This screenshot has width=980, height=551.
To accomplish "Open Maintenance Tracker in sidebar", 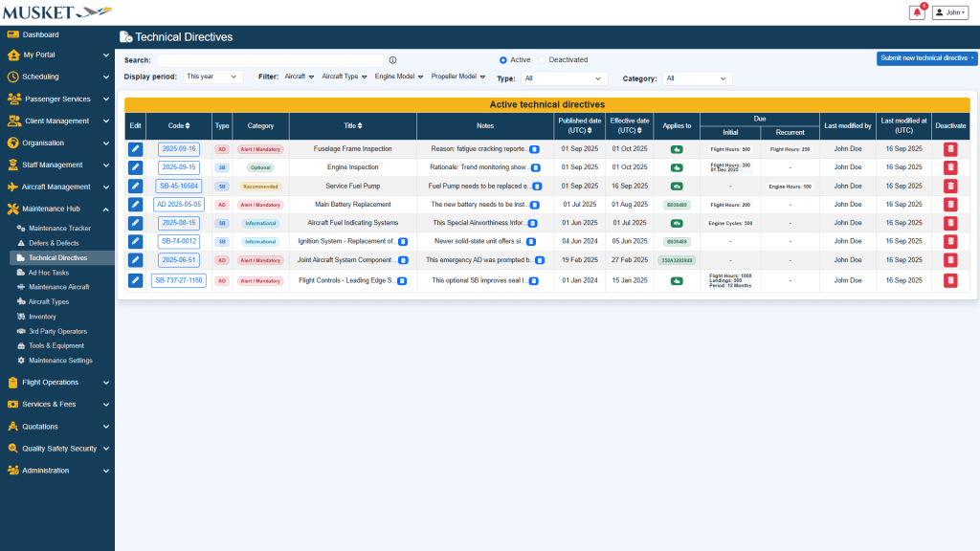I will pos(59,228).
